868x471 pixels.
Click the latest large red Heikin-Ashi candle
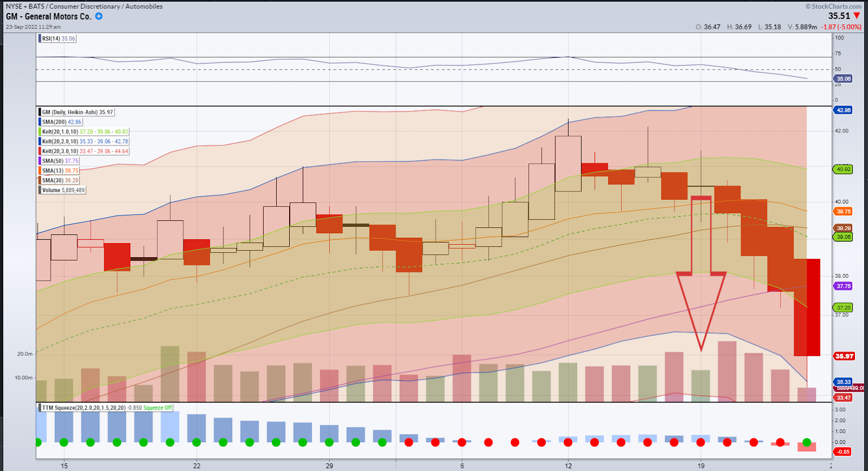(x=807, y=307)
